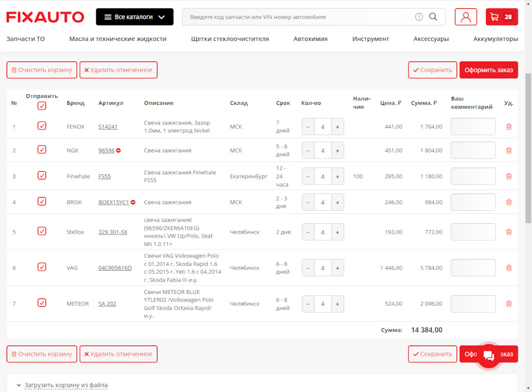This screenshot has height=392, width=532.
Task: Click top Оформить заказ button
Action: tap(489, 70)
